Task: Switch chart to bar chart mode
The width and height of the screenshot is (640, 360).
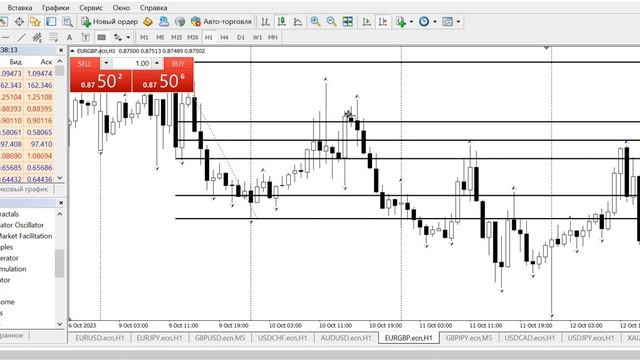Action: (x=265, y=22)
